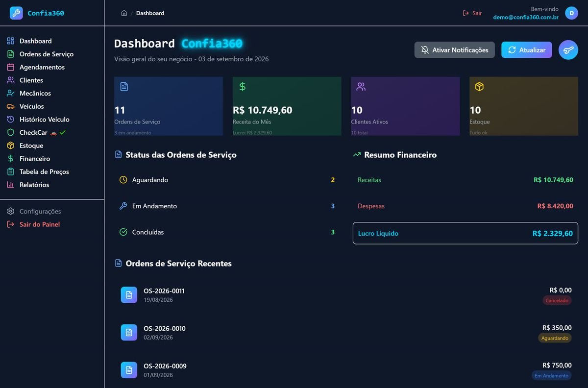Click the Sair link in top bar

(x=472, y=13)
